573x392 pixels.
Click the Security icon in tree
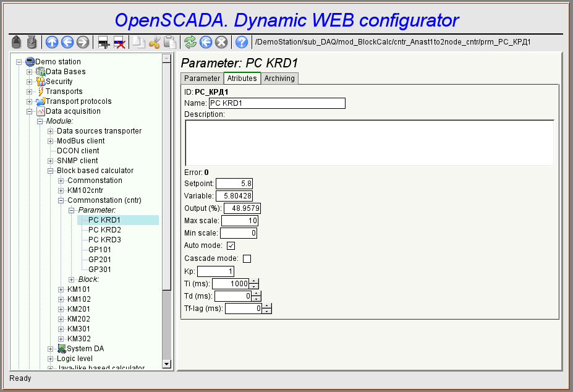click(x=41, y=81)
